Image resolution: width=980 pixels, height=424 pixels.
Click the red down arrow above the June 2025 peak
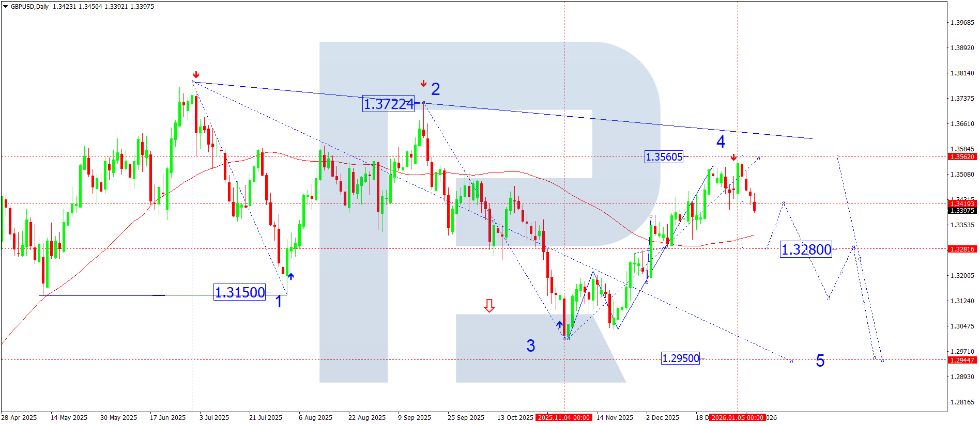(x=196, y=75)
